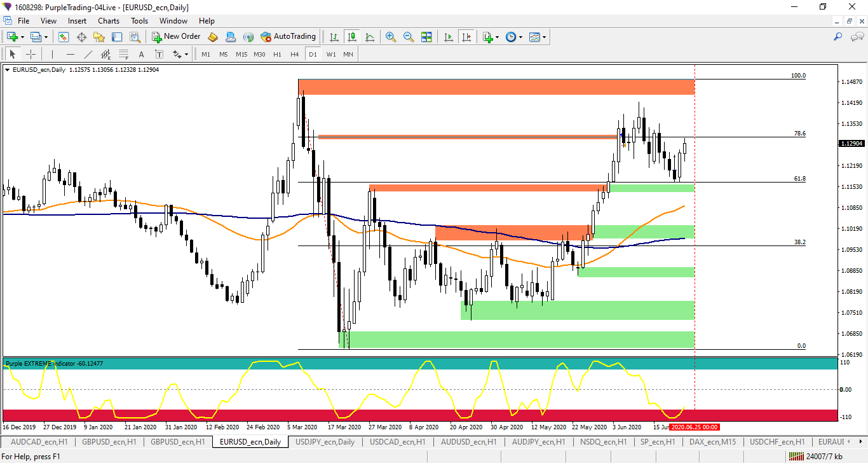Screen dimensions: 868x463
Task: Open the arrows objects icon
Action: pyautogui.click(x=177, y=54)
